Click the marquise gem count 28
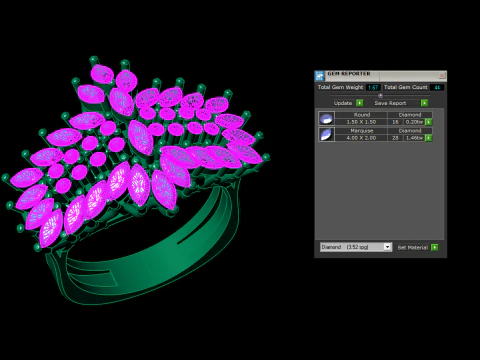 click(395, 138)
